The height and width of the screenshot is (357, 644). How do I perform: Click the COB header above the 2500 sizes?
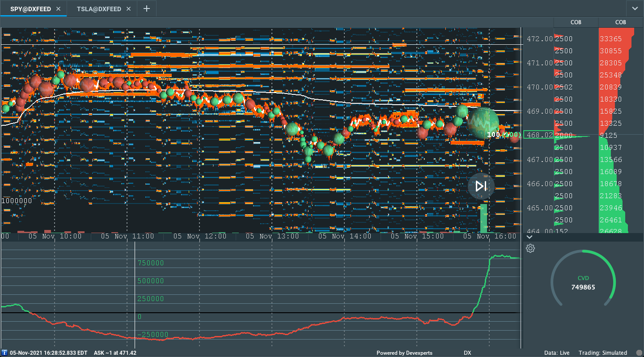576,22
